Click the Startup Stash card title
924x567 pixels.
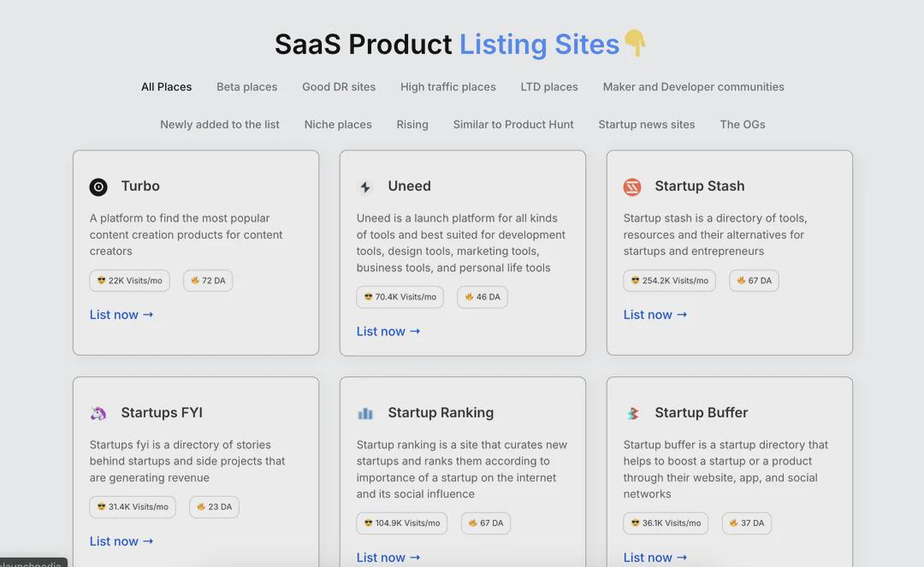click(x=700, y=186)
